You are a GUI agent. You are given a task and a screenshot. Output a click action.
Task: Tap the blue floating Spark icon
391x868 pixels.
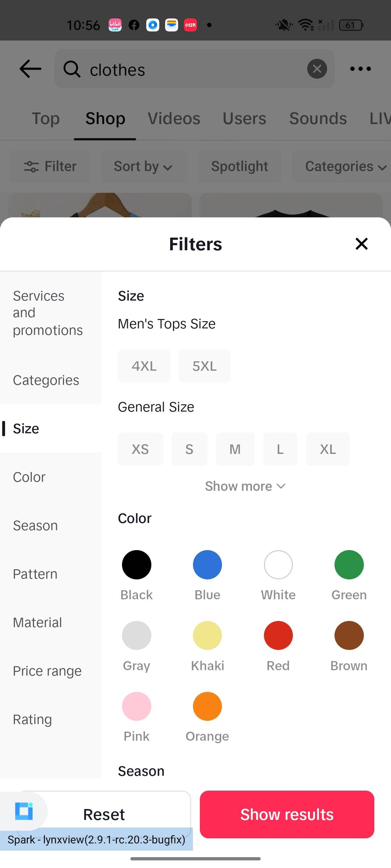coord(24,811)
